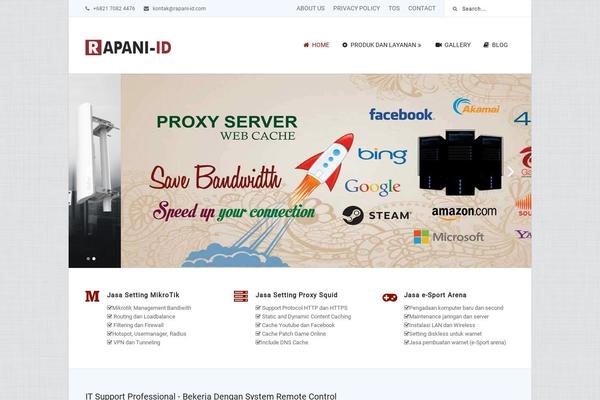The width and height of the screenshot is (600, 400).
Task: Click 'Routing dan Loadbalance' text
Action: [x=144, y=316]
